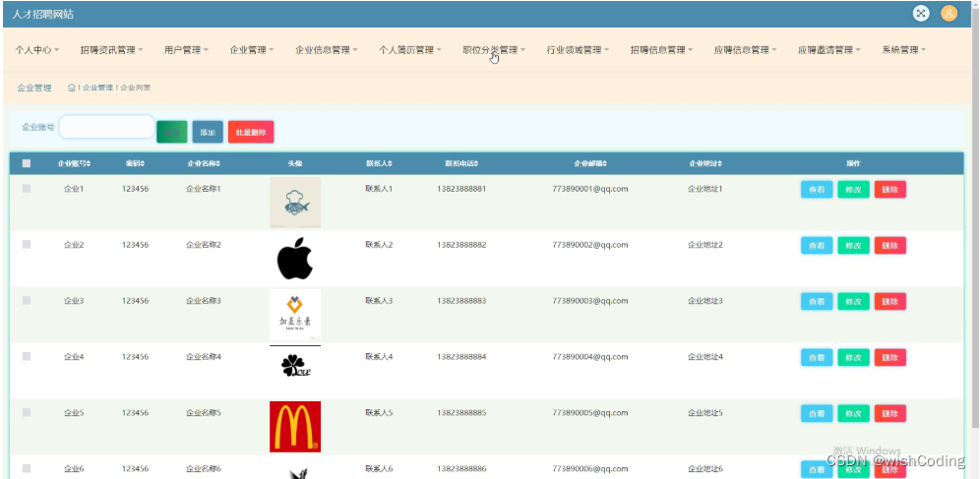This screenshot has width=980, height=479.
Task: Check the box for row 企业6
Action: click(x=27, y=468)
